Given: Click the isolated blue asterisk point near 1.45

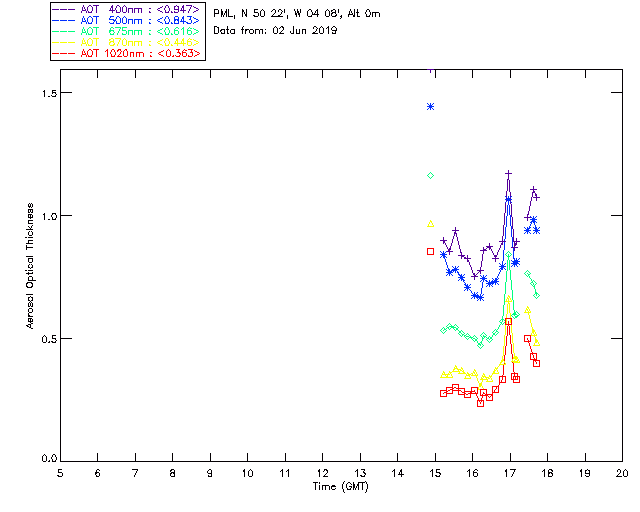Looking at the screenshot, I should [x=430, y=107].
